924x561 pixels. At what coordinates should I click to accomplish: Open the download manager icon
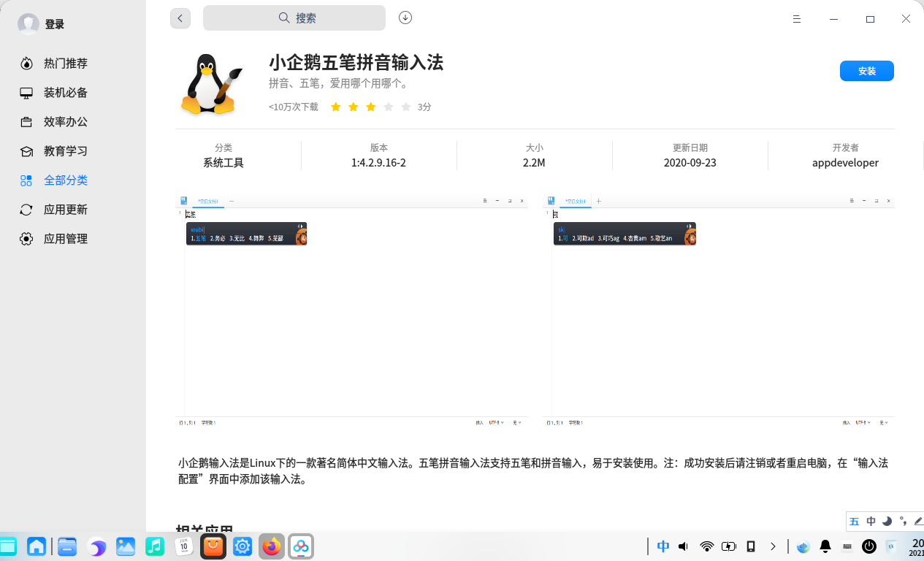(x=405, y=18)
